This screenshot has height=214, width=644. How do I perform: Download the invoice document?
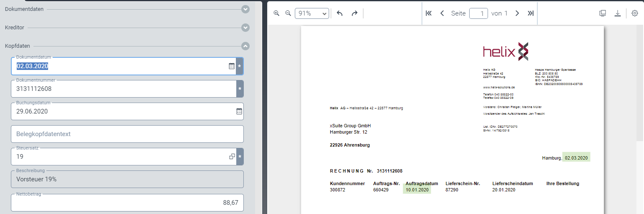618,13
